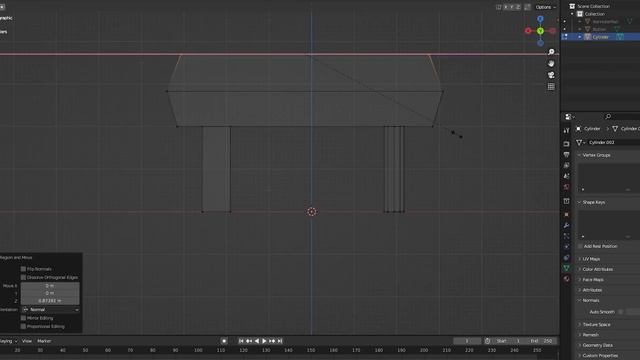Viewport: 640px width, 360px height.
Task: Open the viewport Options dropdown
Action: tap(545, 7)
